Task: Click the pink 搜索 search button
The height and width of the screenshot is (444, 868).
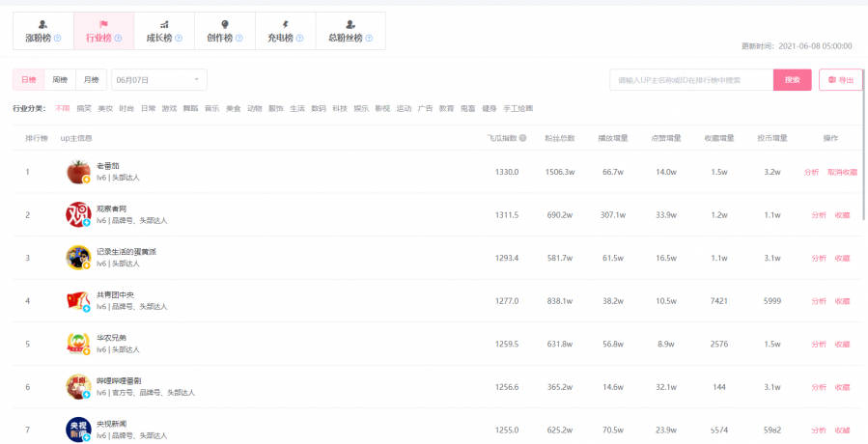Action: (x=792, y=80)
